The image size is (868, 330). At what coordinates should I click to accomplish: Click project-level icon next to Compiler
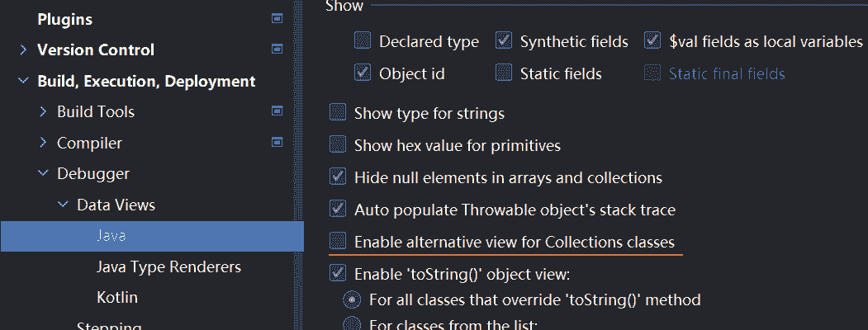pyautogui.click(x=277, y=143)
